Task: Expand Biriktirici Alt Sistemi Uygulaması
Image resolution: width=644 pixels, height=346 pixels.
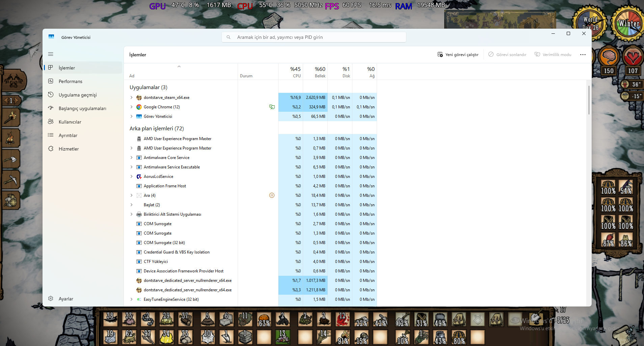Action: click(132, 214)
